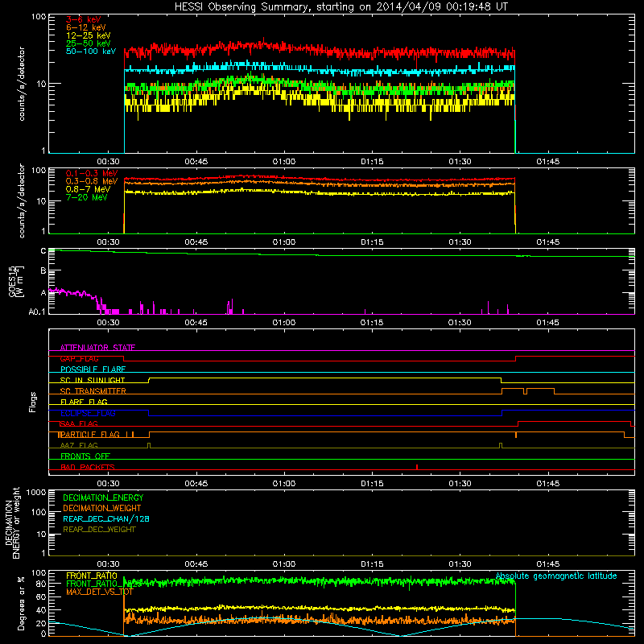Select the "SAA_FLAG" flag label
Viewport: 644px width, 644px height.
click(79, 423)
